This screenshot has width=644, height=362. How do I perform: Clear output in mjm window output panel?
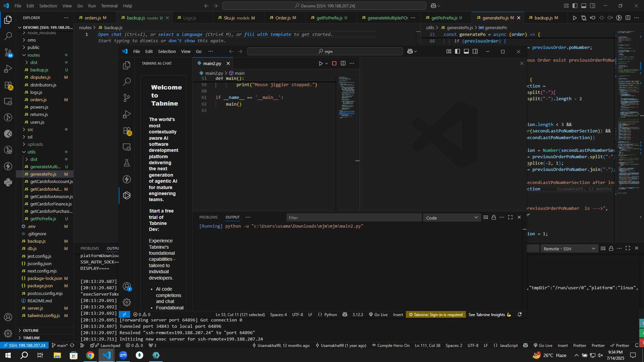(485, 218)
